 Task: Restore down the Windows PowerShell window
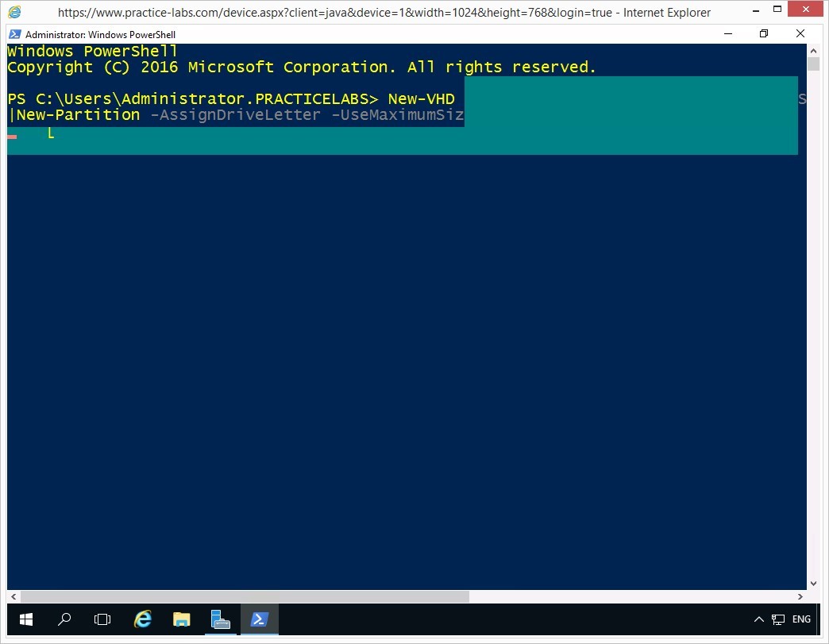coord(764,34)
